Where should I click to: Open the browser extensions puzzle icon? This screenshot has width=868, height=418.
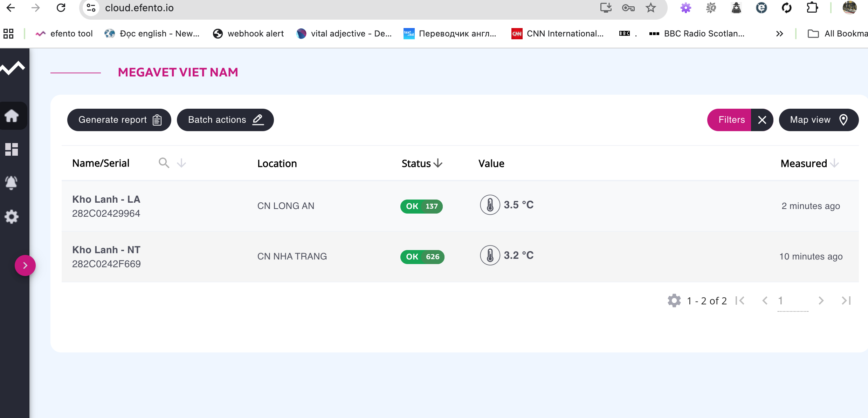tap(812, 8)
